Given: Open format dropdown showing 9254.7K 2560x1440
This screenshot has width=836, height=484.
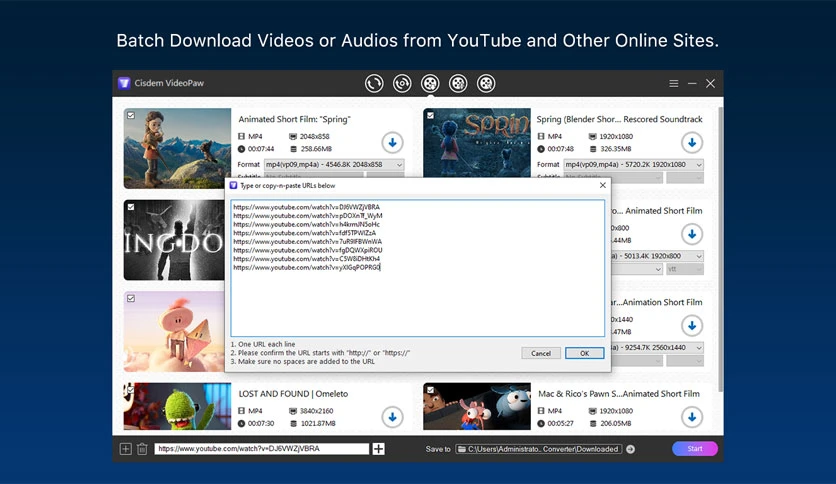Looking at the screenshot, I should click(x=657, y=348).
